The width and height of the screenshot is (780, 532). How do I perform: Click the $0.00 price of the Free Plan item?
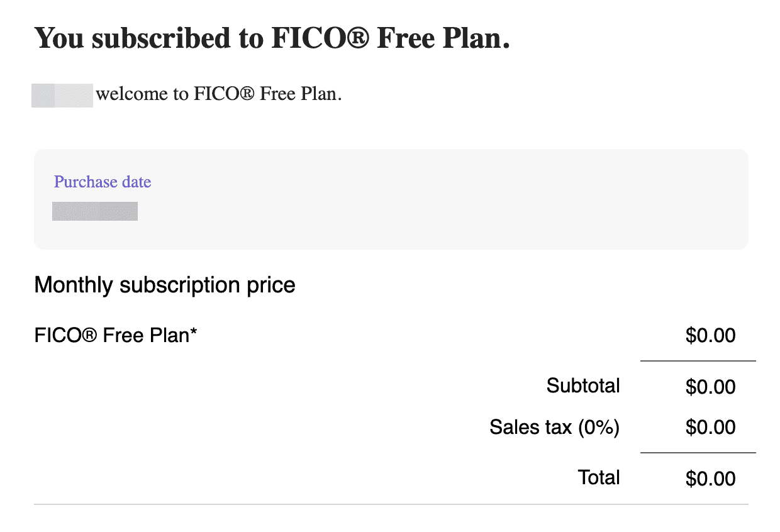(x=710, y=335)
